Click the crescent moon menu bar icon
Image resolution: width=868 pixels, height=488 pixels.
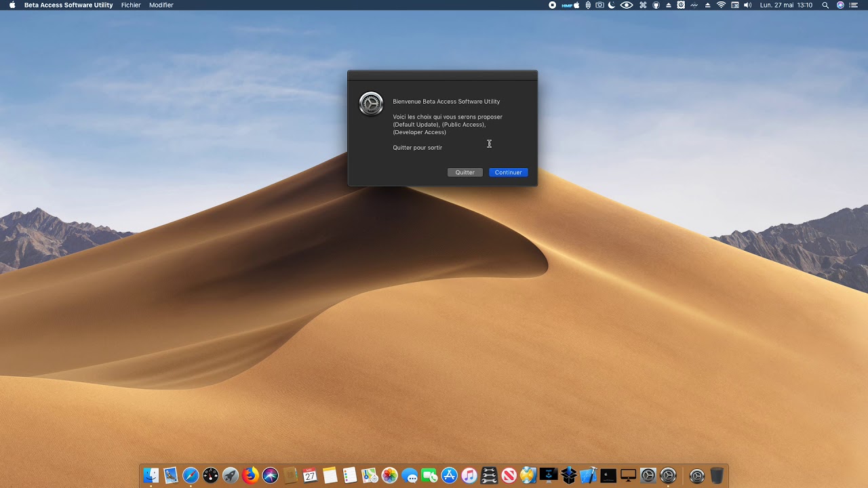click(x=612, y=5)
